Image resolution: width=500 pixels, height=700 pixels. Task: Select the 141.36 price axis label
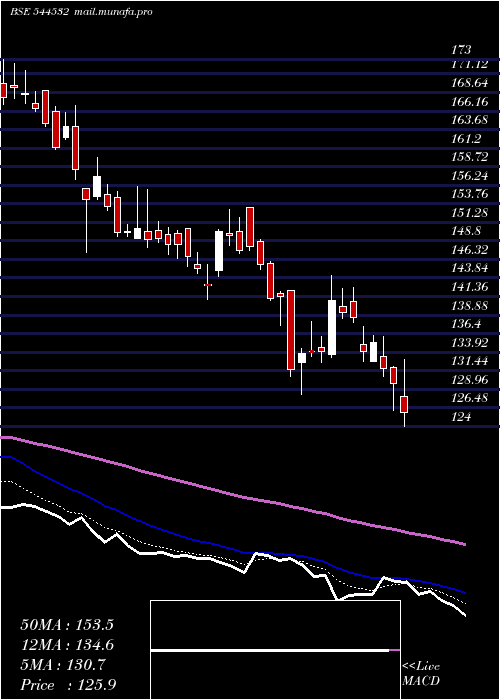[x=469, y=287]
